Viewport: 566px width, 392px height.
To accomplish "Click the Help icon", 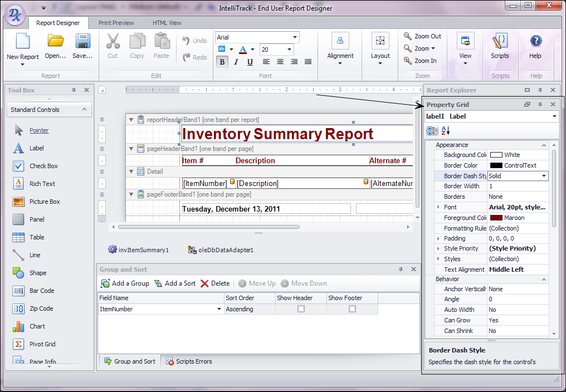I will click(536, 41).
